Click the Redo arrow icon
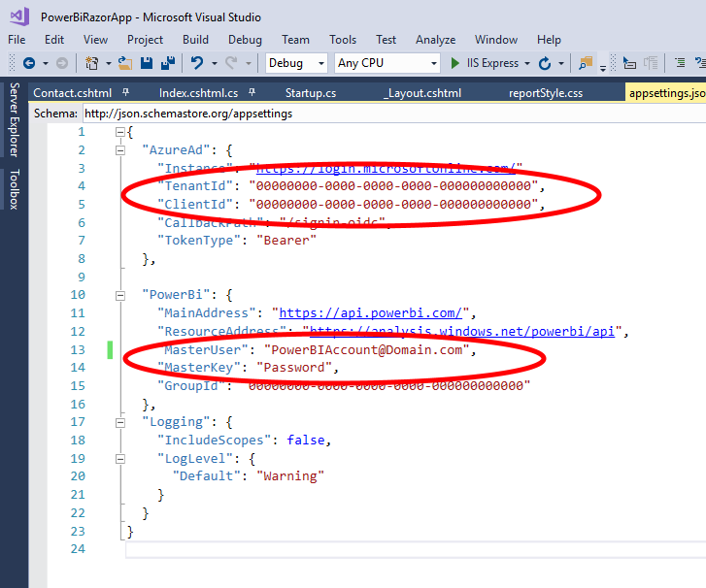Viewport: 706px width, 588px height. point(231,62)
